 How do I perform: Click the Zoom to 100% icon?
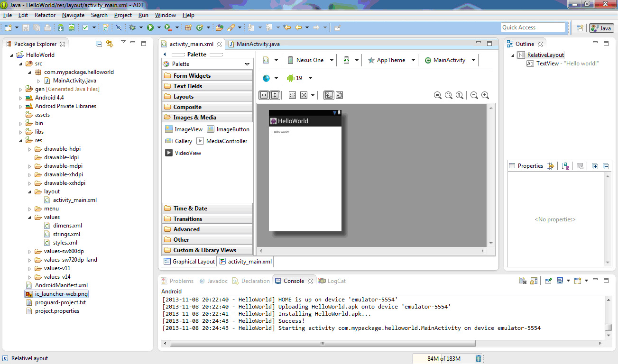(460, 95)
